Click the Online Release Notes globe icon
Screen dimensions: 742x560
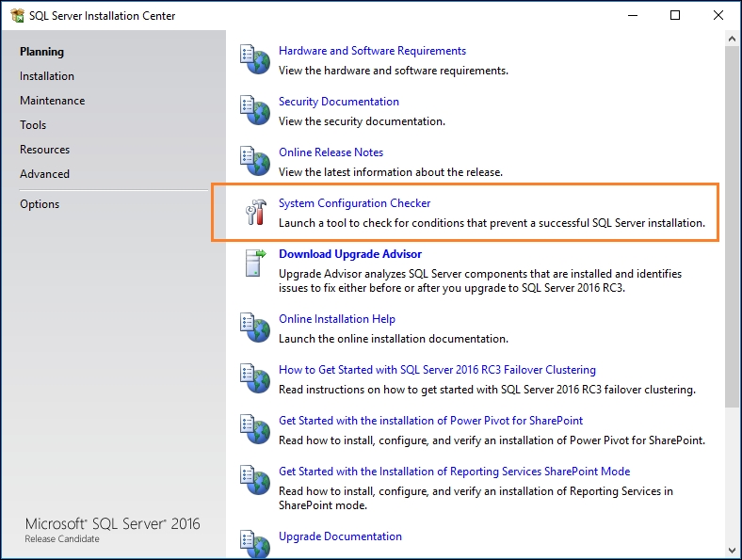click(x=254, y=161)
